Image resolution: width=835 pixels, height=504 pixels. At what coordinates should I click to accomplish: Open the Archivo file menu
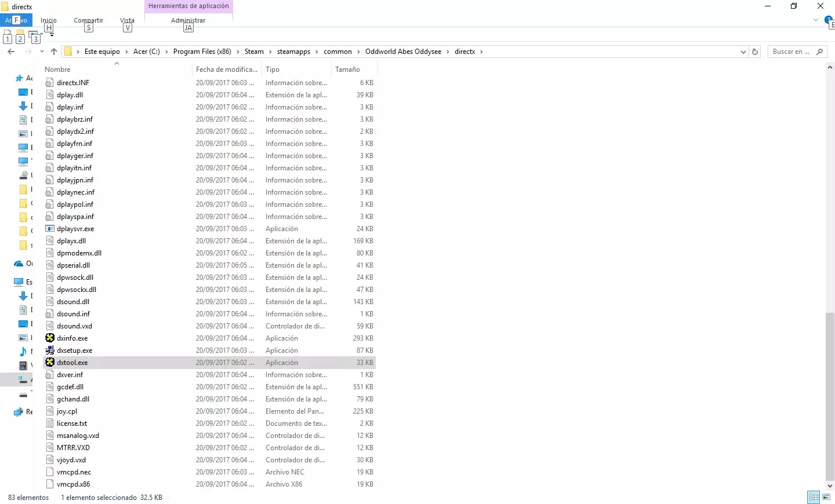[x=17, y=20]
